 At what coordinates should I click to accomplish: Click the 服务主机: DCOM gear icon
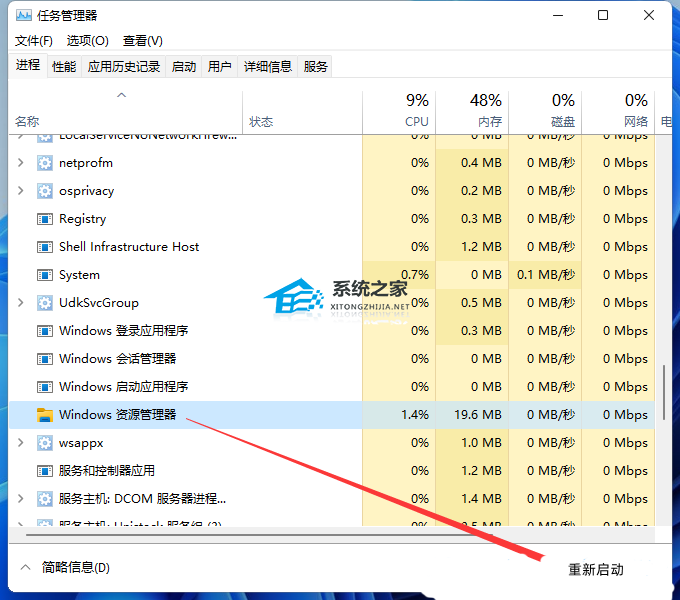click(45, 499)
